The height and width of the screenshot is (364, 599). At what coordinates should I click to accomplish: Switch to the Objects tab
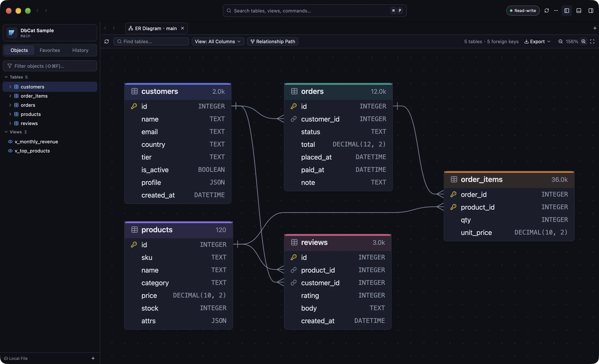tap(19, 50)
